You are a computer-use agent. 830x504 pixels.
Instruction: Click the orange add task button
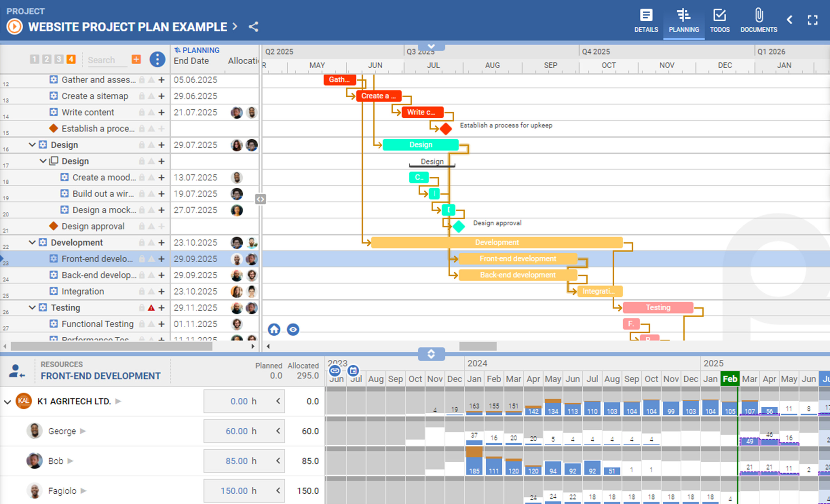tap(136, 60)
